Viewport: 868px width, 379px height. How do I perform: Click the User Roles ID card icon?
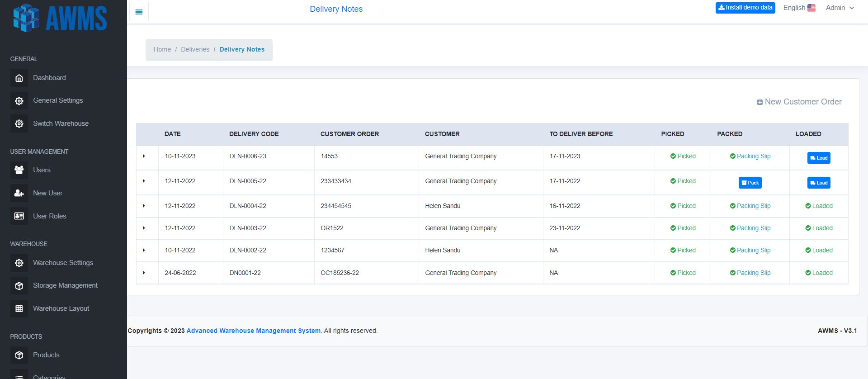click(19, 216)
